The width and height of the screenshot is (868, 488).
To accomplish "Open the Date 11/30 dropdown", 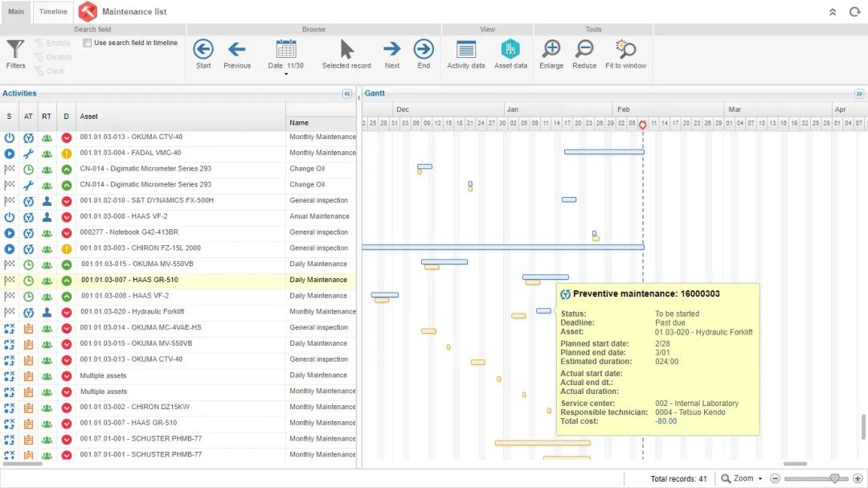I will [x=286, y=73].
